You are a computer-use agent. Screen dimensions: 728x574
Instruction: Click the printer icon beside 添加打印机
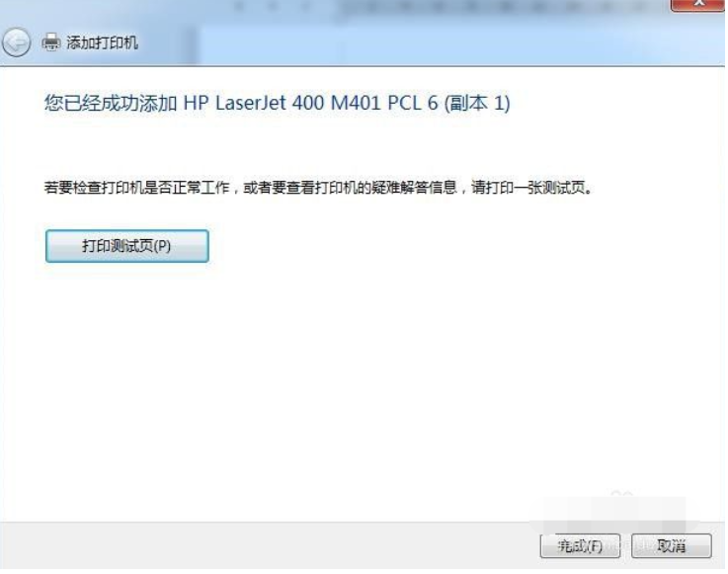click(x=51, y=42)
